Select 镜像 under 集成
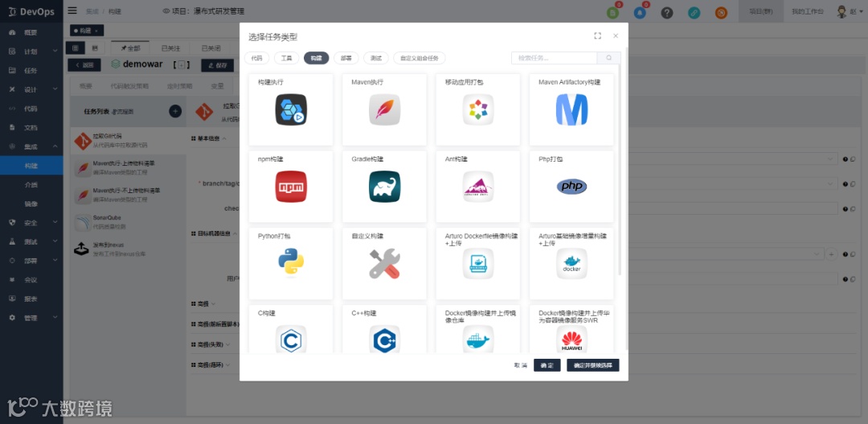Image resolution: width=868 pixels, height=424 pixels. point(31,204)
